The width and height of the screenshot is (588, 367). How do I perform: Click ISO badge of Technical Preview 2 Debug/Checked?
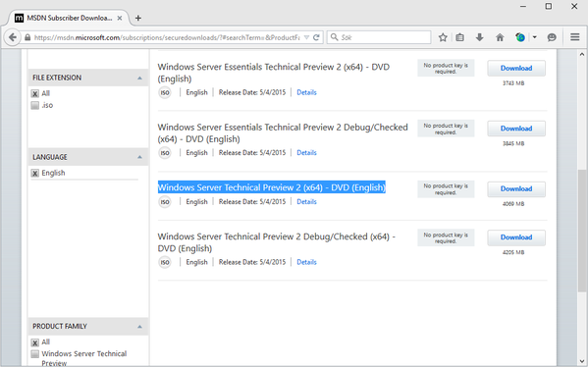tap(165, 262)
